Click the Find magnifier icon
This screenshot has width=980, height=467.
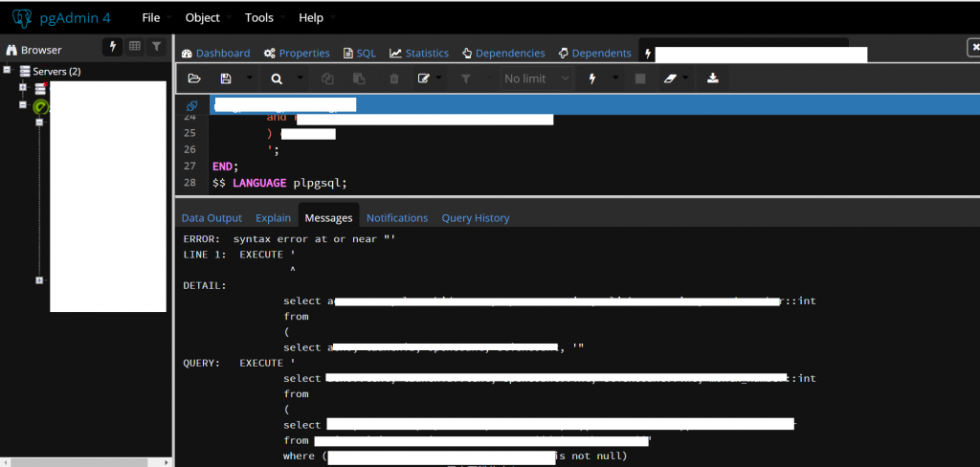(277, 78)
